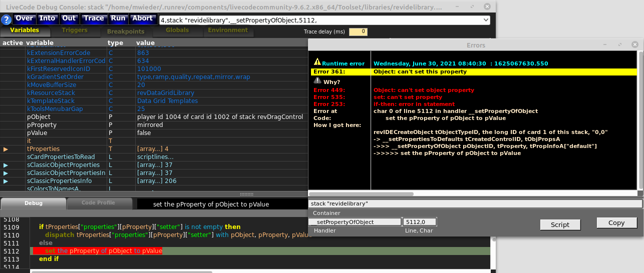The width and height of the screenshot is (644, 273).
Task: Click the Trace button in debugger
Action: pos(94,18)
